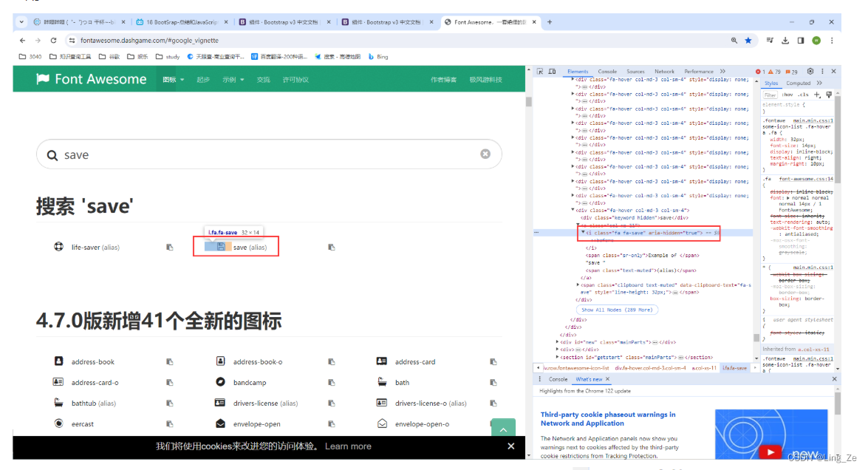Open the 图标 dropdown in navbar
The width and height of the screenshot is (868, 470).
pos(174,80)
